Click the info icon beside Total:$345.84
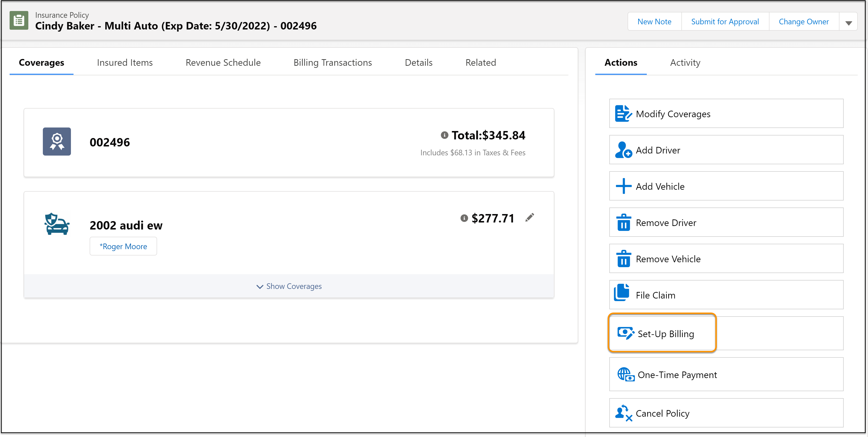Screen dimensions: 868x437 click(445, 135)
